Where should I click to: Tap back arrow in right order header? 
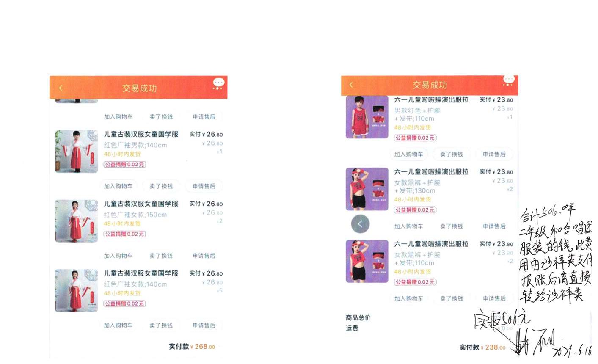click(351, 85)
